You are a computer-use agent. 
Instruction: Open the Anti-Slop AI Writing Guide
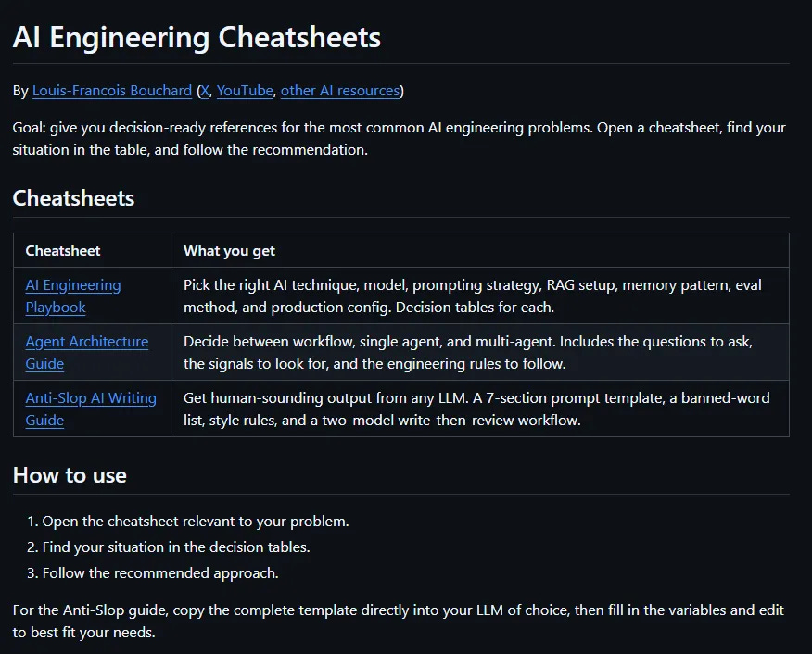pos(91,409)
